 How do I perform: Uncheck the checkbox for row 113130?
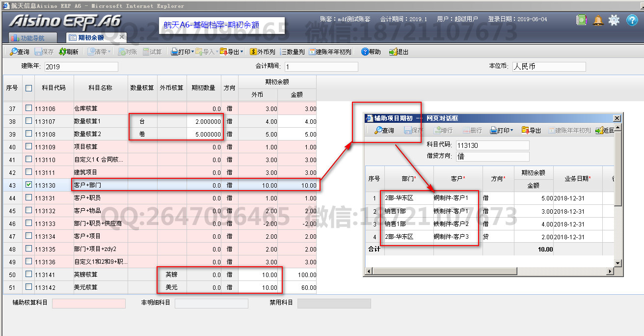point(29,185)
